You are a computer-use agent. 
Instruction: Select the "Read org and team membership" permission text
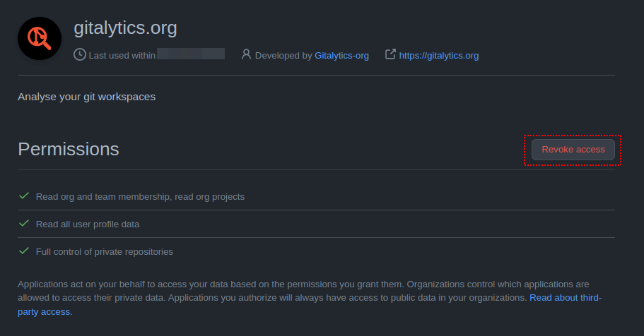(x=140, y=196)
